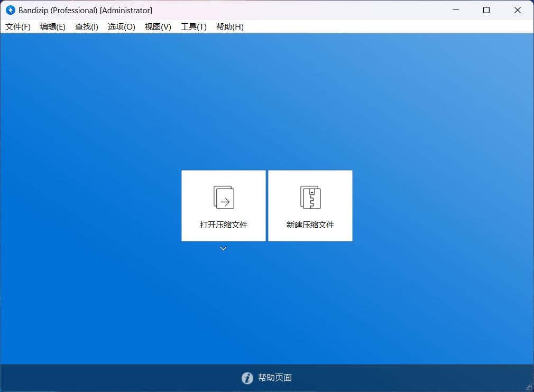Maximize the Bandizip window

pyautogui.click(x=486, y=10)
